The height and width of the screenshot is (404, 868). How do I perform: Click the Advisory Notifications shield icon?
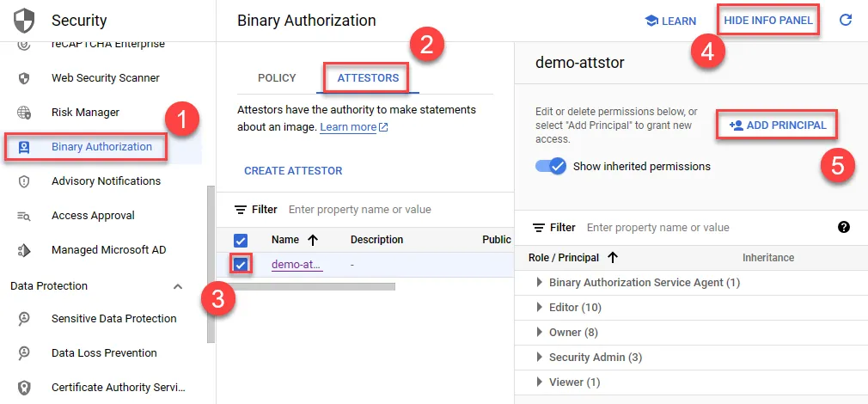point(24,181)
